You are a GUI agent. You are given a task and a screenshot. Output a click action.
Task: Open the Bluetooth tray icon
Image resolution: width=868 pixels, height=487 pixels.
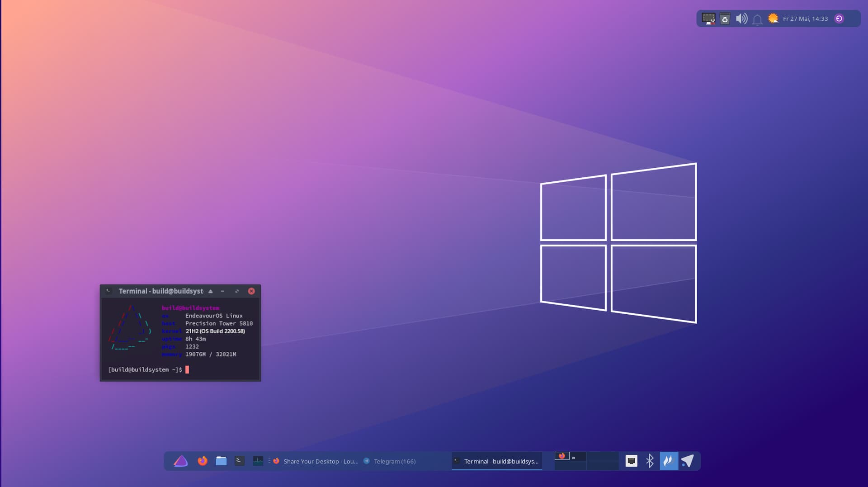click(x=650, y=461)
